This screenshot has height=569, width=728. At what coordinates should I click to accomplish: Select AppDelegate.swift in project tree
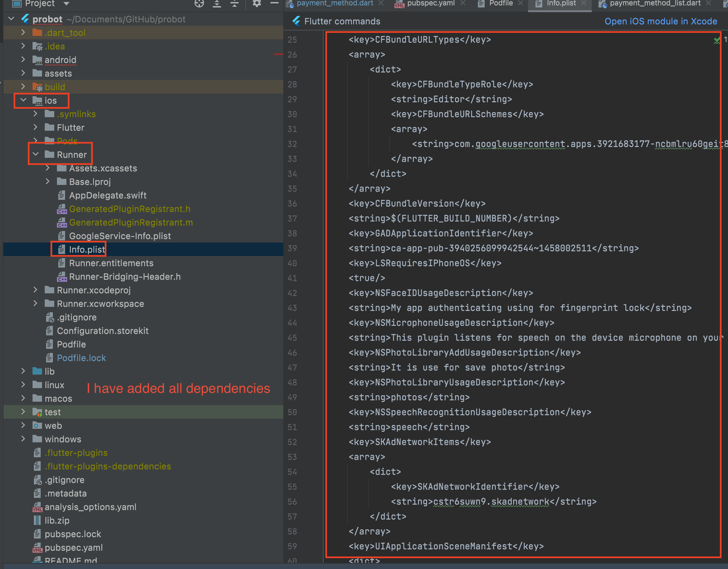[107, 195]
